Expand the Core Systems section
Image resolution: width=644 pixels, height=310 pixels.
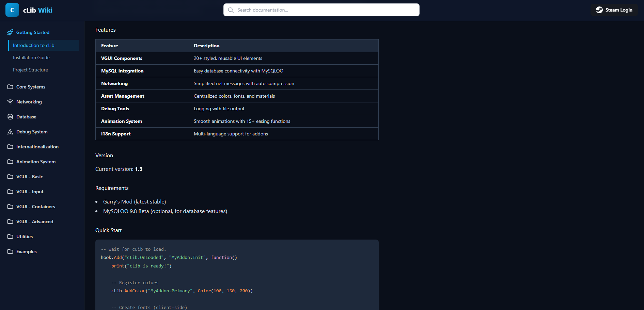pos(42,87)
